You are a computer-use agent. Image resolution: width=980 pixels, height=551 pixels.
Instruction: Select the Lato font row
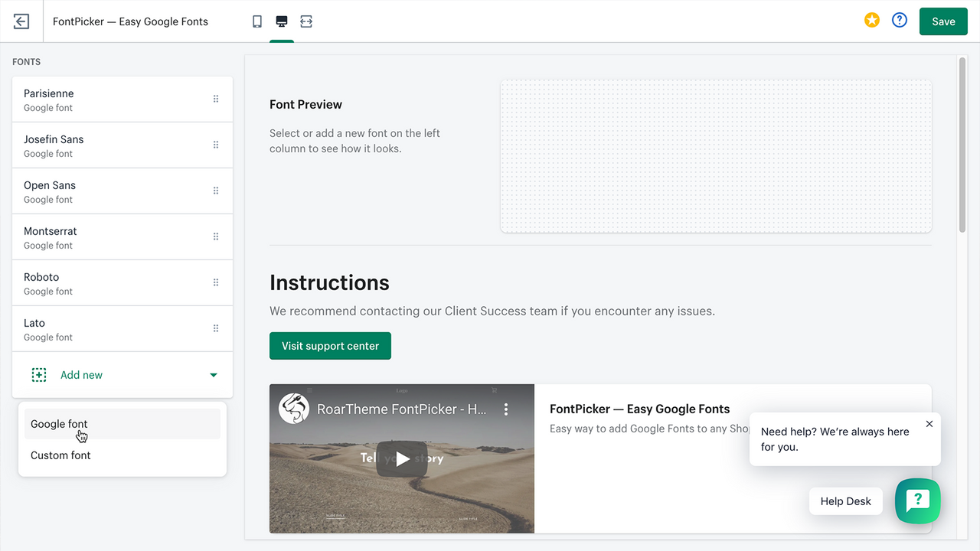(122, 329)
